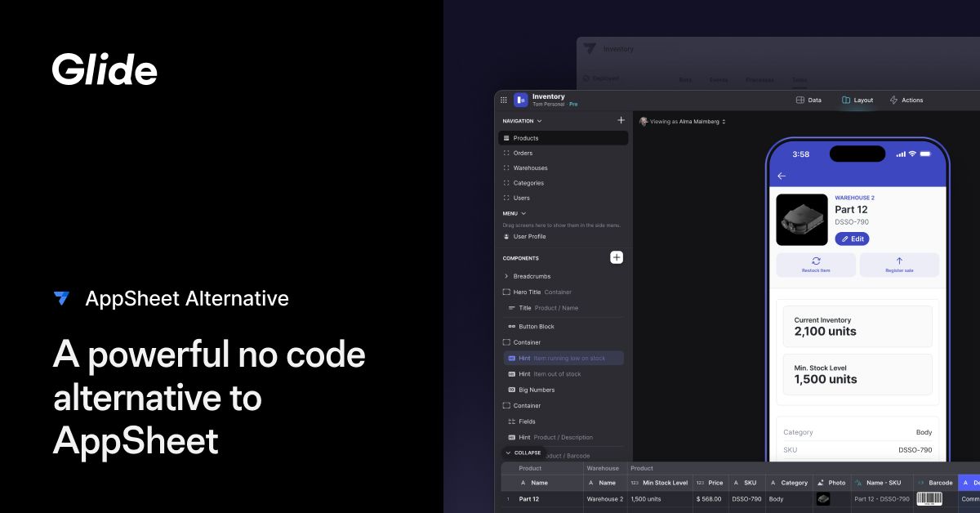Tap the Register sale button
Image resolution: width=980 pixels, height=513 pixels.
tap(899, 265)
